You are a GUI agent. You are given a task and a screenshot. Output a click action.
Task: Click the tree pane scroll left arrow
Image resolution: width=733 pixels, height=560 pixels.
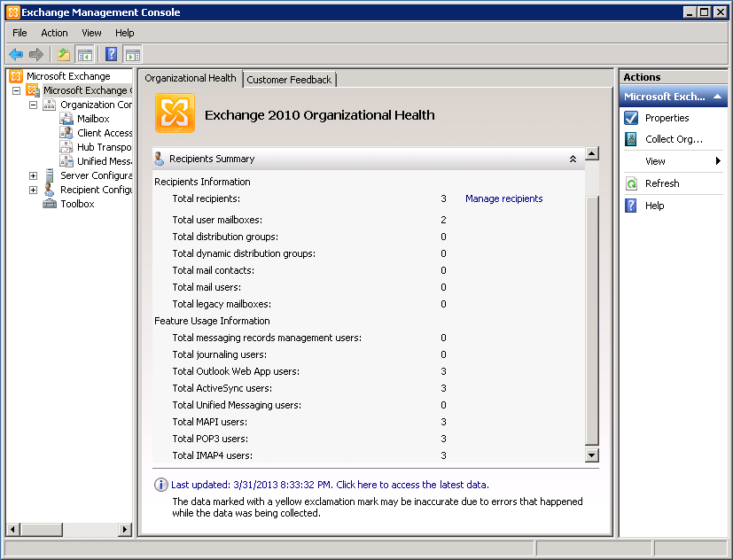[12, 529]
